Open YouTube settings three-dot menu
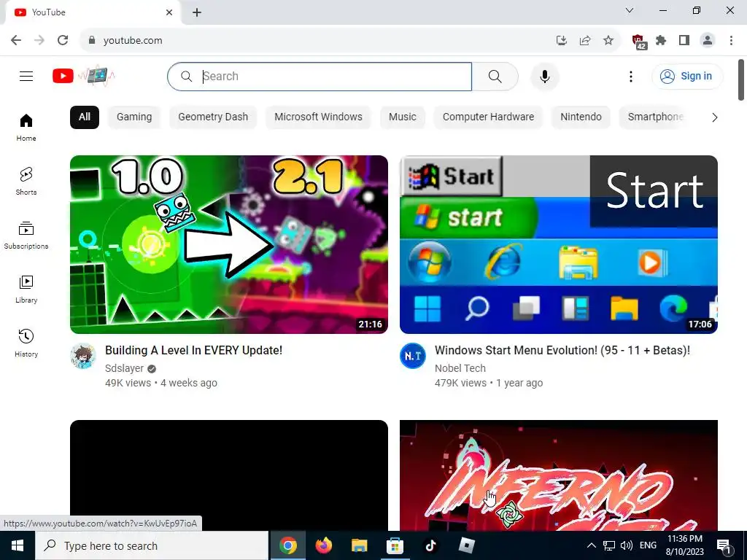 click(631, 76)
